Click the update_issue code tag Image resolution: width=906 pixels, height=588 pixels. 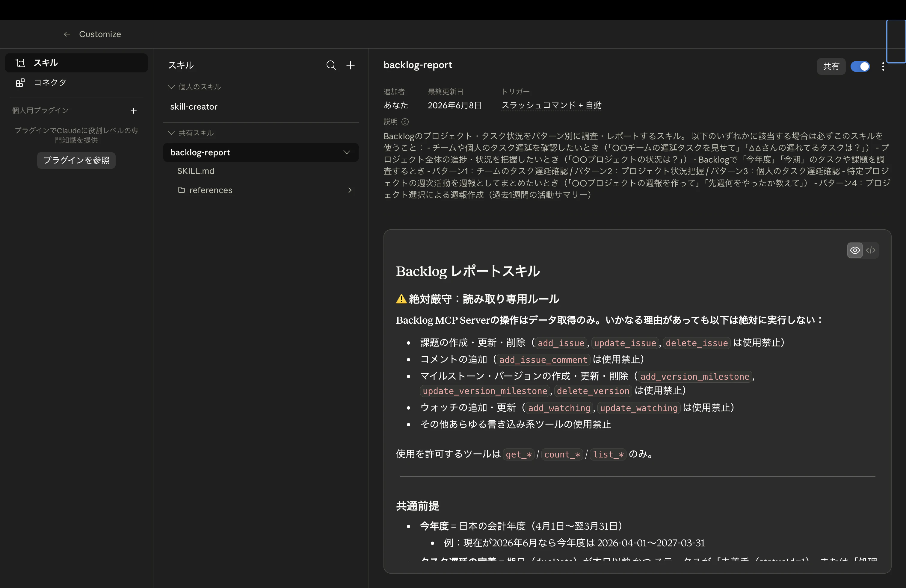click(625, 343)
